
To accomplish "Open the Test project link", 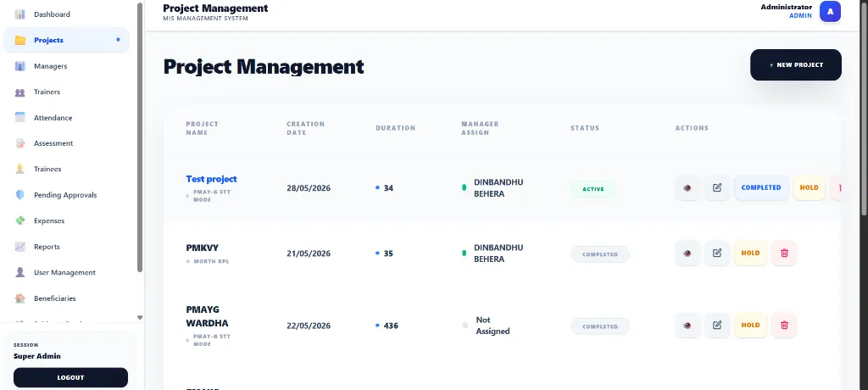I will [211, 179].
